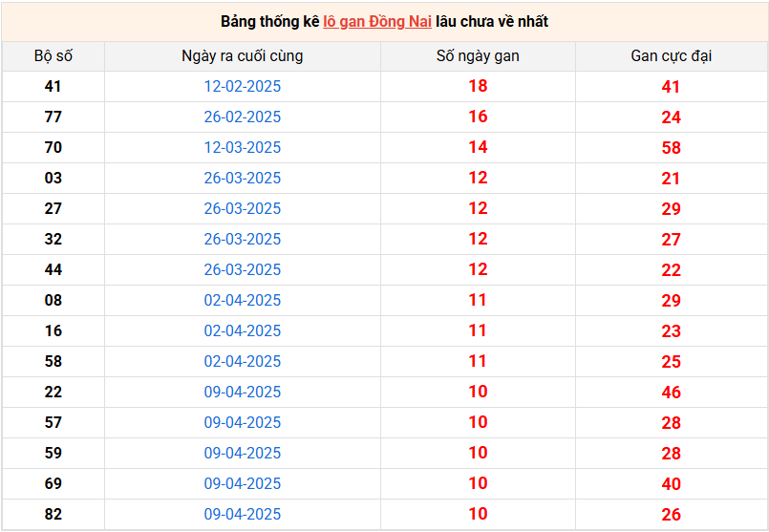Viewport: 769px width, 532px height.
Task: Click the date 12-02-2025 for number 41
Action: click(x=243, y=87)
